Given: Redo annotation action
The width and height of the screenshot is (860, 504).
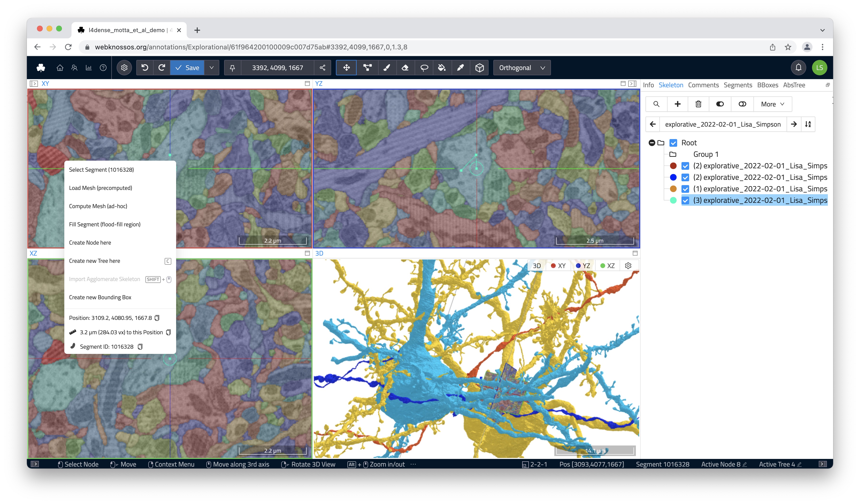Looking at the screenshot, I should coord(162,68).
